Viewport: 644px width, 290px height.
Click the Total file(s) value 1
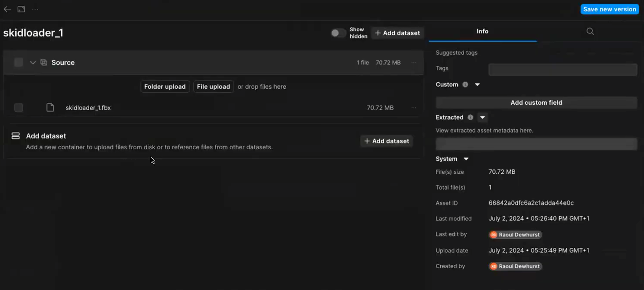[490, 187]
